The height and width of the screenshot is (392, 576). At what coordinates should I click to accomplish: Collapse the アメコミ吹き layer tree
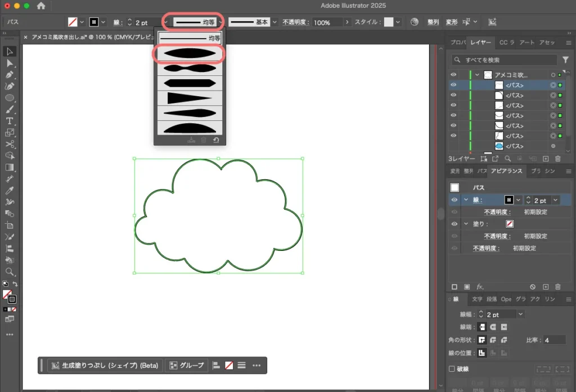coord(478,75)
